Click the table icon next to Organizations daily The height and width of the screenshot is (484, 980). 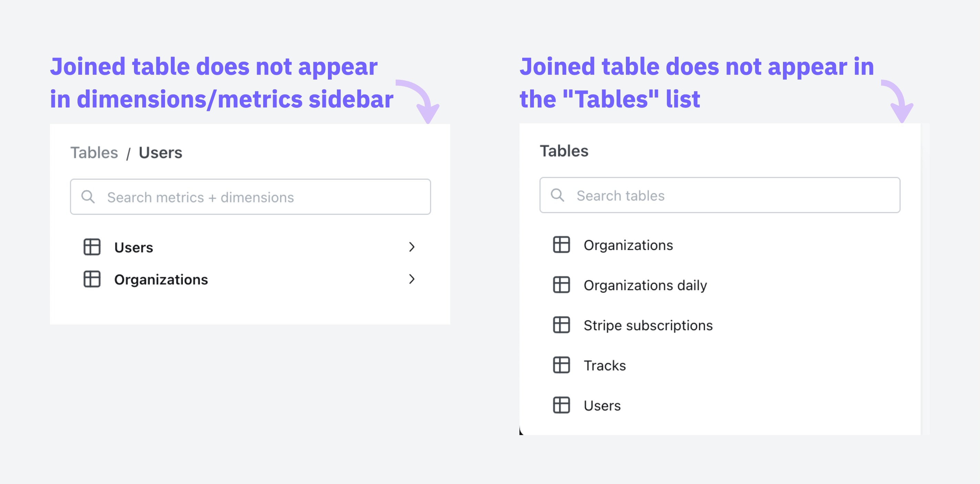561,285
